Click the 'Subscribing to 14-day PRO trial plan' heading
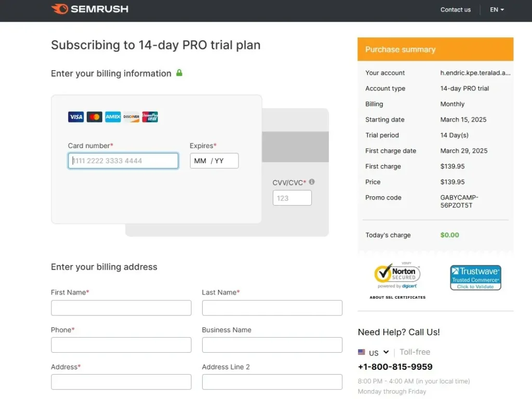 pos(156,45)
